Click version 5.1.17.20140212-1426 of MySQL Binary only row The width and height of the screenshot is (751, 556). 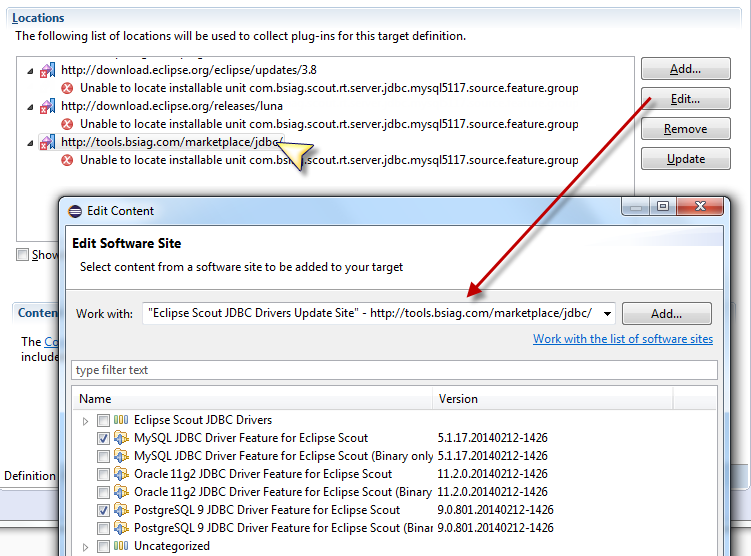492,456
